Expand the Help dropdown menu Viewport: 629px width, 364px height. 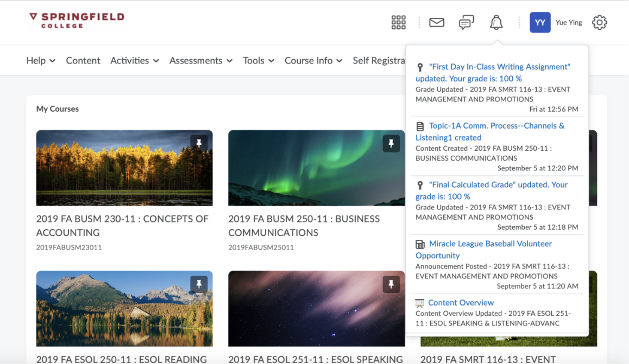(x=41, y=60)
